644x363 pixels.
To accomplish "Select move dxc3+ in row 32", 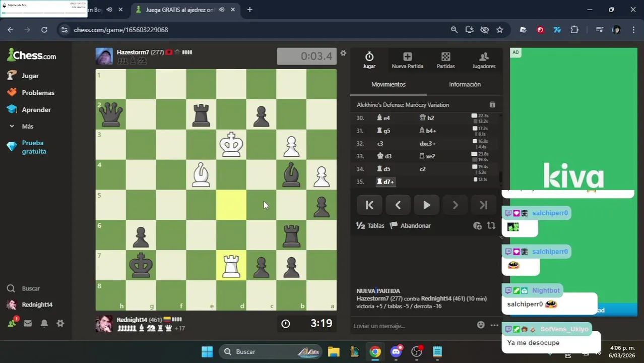I will [x=427, y=144].
